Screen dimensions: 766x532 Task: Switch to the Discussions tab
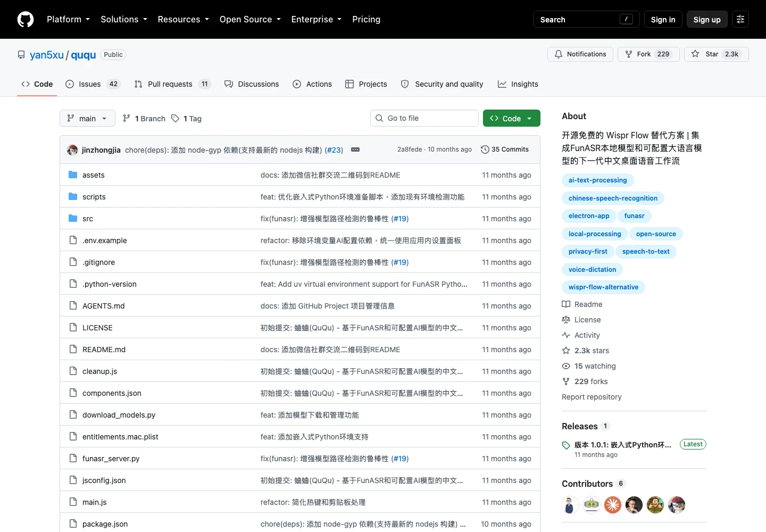coord(252,84)
